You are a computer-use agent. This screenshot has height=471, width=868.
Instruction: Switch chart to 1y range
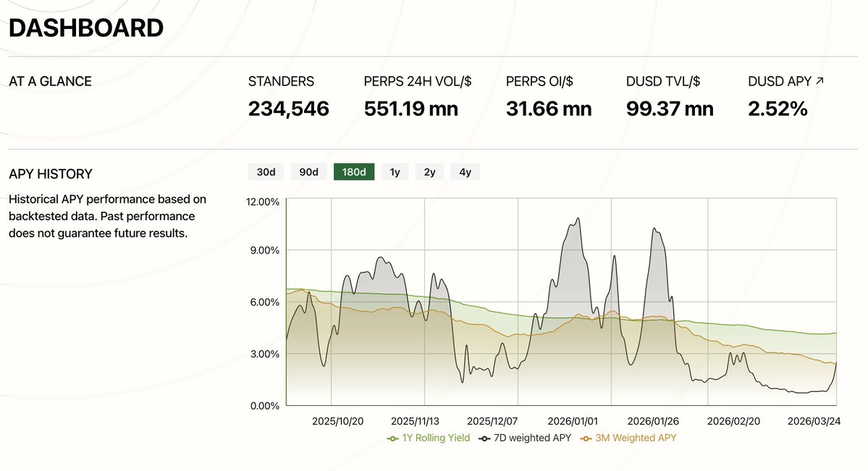pyautogui.click(x=395, y=172)
